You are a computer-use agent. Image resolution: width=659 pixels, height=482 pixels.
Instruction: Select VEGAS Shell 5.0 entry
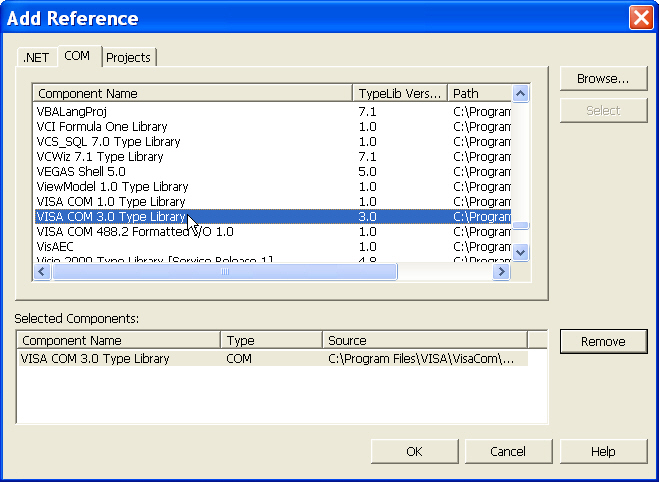(x=273, y=171)
